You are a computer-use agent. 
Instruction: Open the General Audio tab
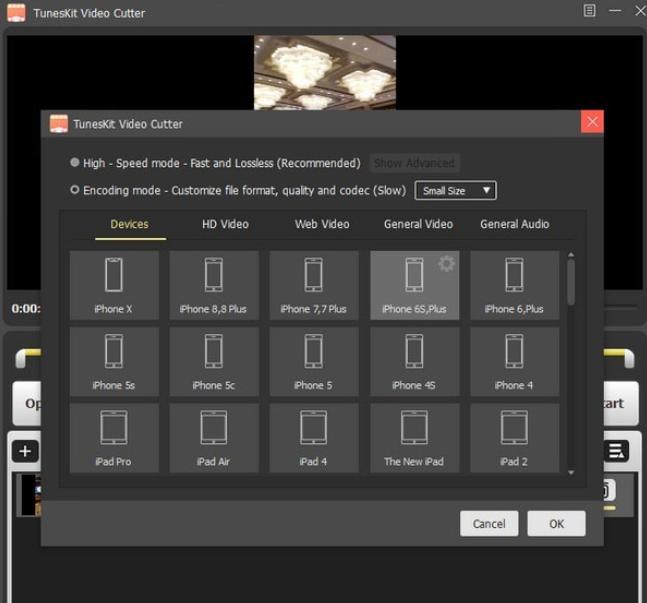coord(515,224)
